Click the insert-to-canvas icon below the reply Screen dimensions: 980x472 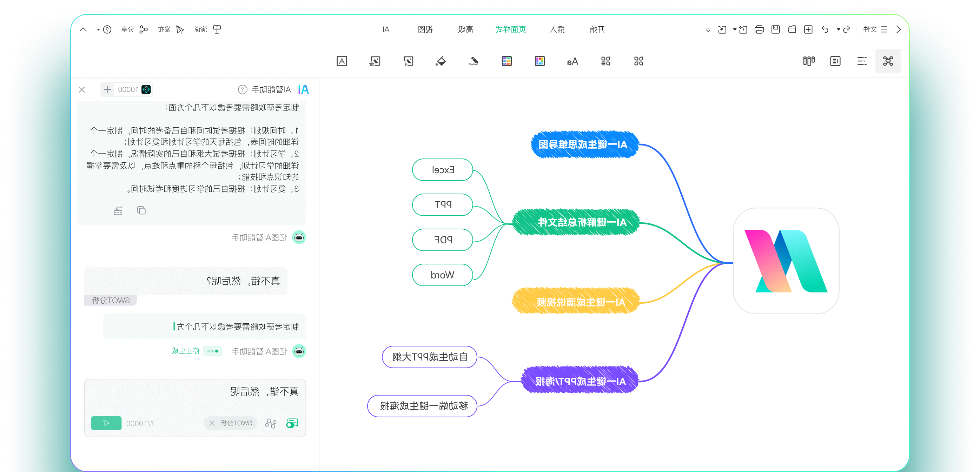118,210
